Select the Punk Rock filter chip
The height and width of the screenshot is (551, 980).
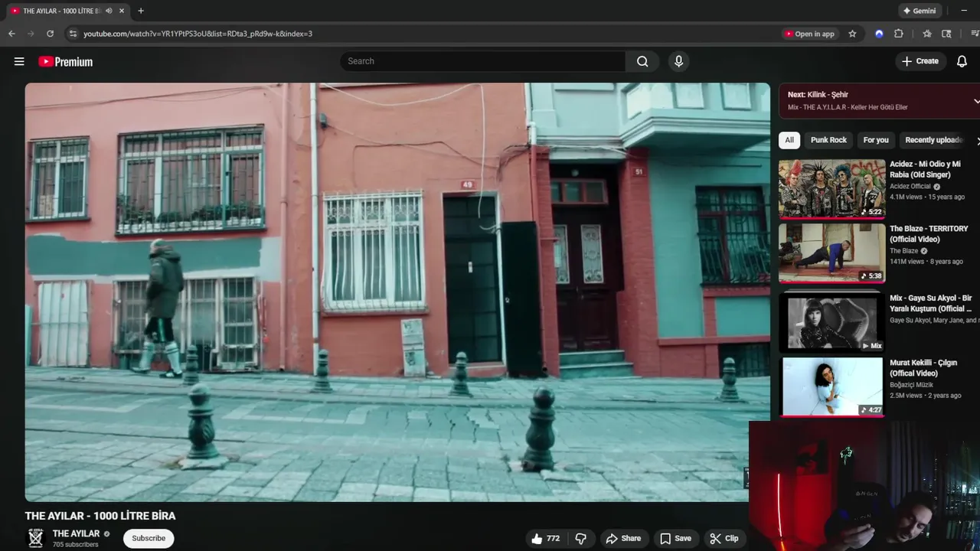[x=828, y=140]
